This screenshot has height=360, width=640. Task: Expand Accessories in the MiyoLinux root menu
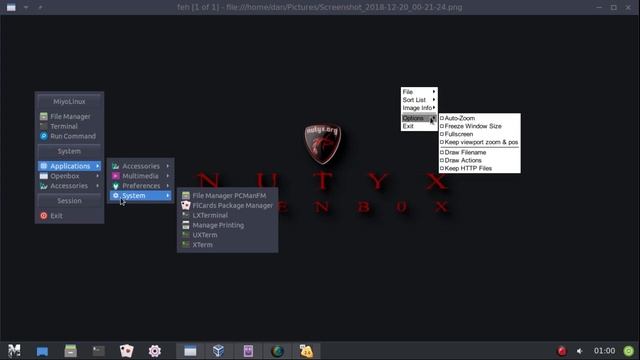[x=69, y=186]
